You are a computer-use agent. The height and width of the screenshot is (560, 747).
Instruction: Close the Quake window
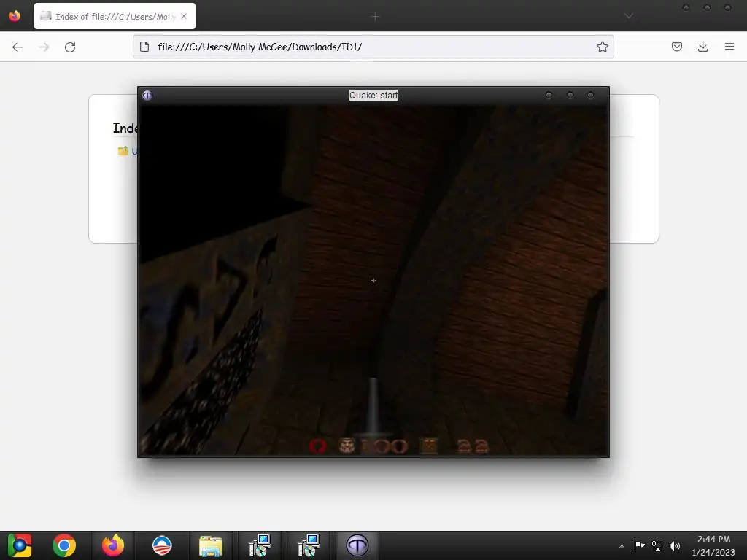[x=590, y=96]
